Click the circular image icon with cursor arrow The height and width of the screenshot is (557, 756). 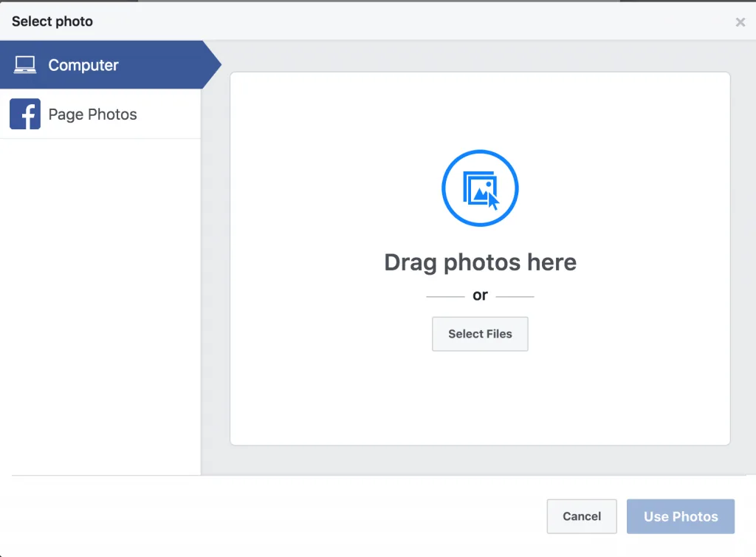[x=480, y=187]
